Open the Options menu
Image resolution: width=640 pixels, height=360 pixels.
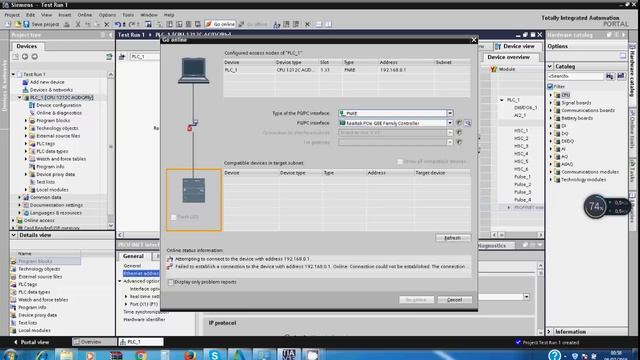coord(107,15)
